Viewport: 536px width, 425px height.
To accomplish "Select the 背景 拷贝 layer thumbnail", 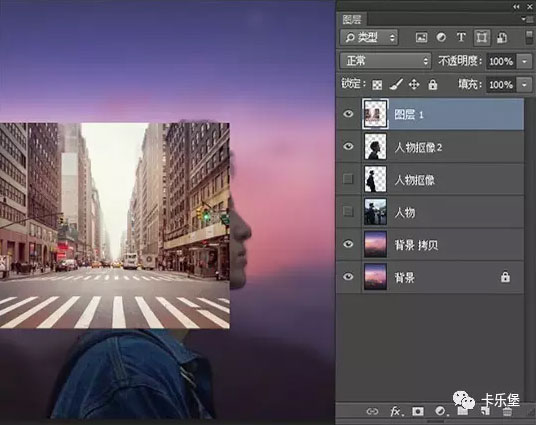I will pyautogui.click(x=375, y=244).
